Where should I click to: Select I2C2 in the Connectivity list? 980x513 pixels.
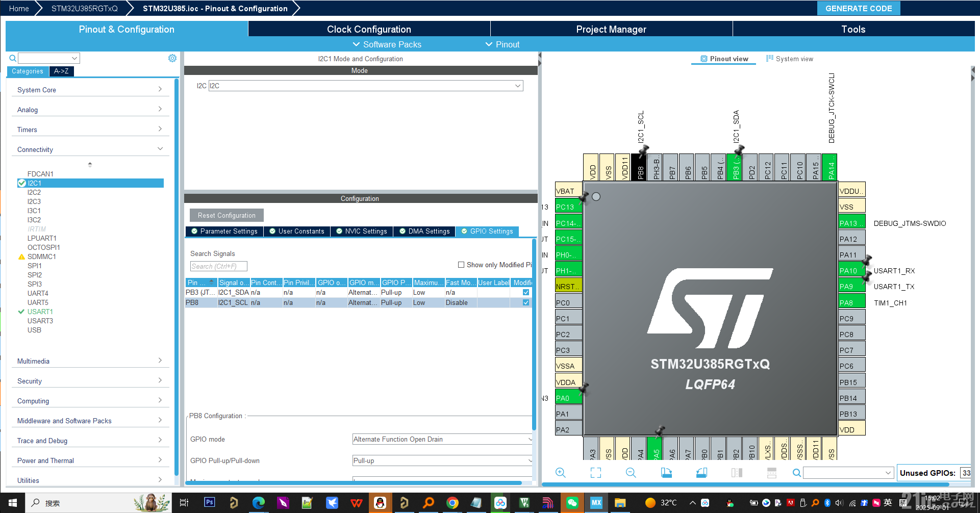click(34, 192)
